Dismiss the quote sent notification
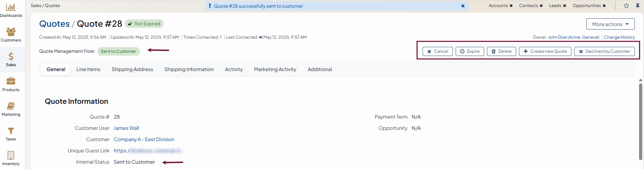644x170 pixels. [463, 6]
